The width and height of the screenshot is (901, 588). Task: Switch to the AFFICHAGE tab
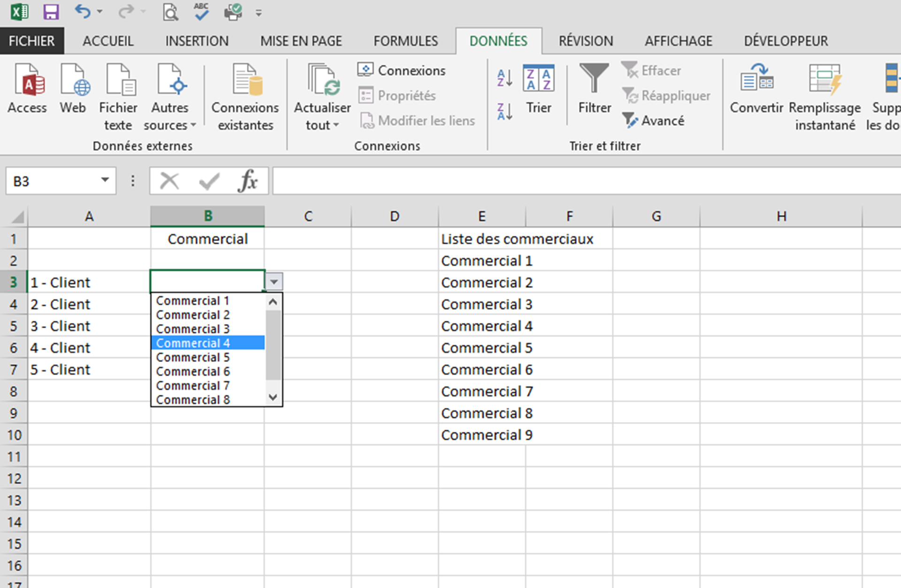(x=679, y=41)
